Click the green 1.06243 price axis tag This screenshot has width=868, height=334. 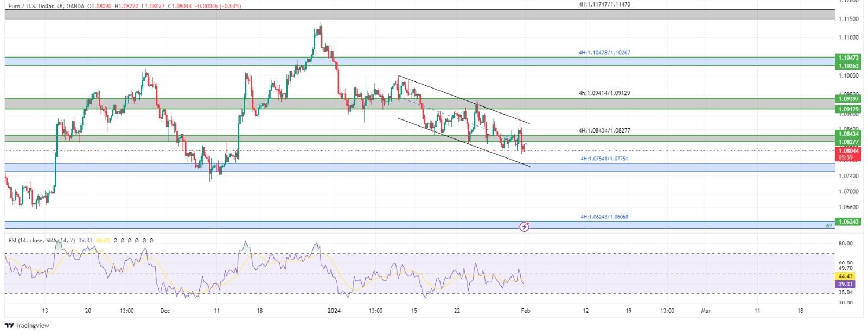848,222
